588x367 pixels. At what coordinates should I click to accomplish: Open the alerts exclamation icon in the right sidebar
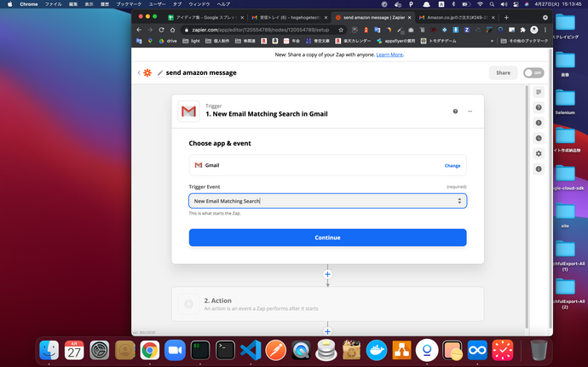coord(539,123)
